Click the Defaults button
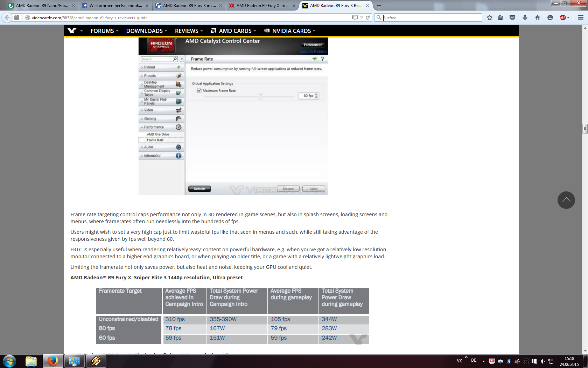Viewport: 588px width, 368px height. [199, 189]
